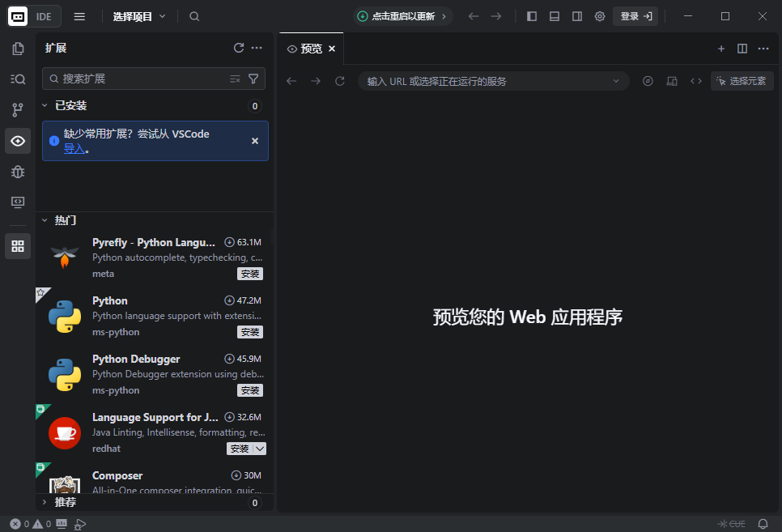782x532 pixels.
Task: Toggle CUE in the status bar
Action: click(731, 524)
